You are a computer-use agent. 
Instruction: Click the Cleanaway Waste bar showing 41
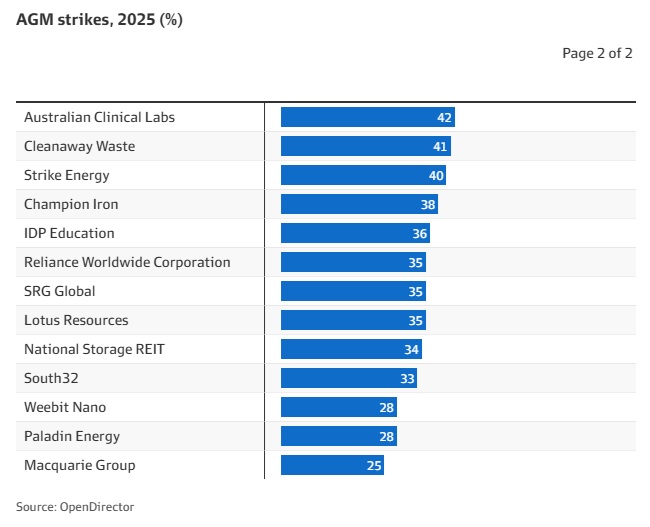click(x=365, y=146)
